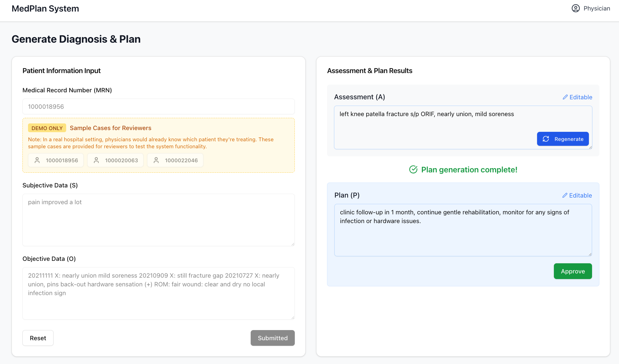Click person icon for sample case 1000018956
The width and height of the screenshot is (619, 364).
(37, 160)
